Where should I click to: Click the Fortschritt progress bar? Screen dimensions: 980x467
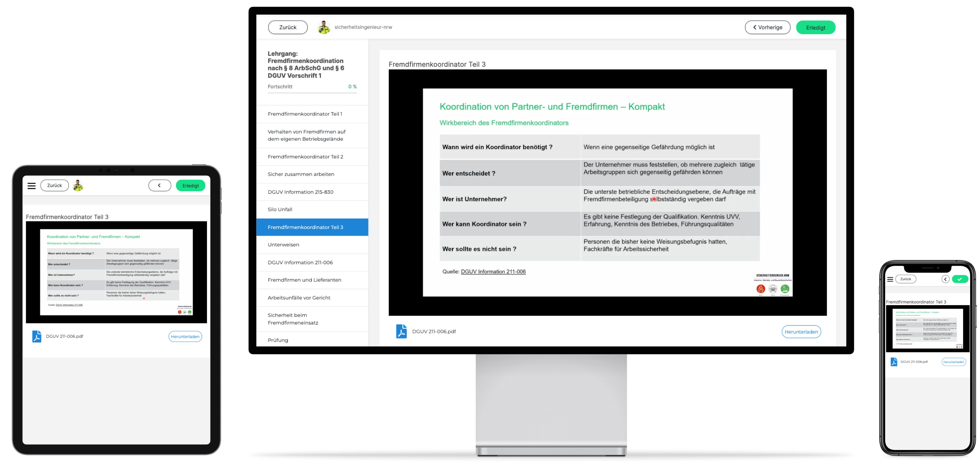tap(312, 93)
